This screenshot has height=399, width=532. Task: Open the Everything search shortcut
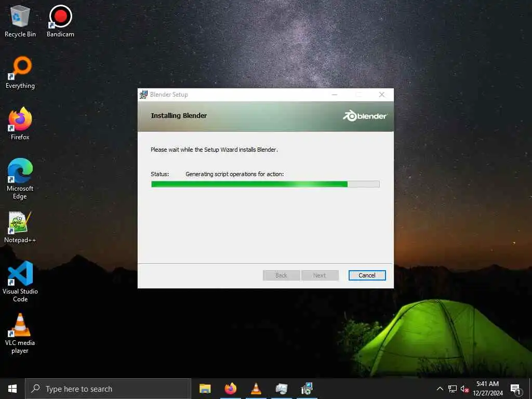click(x=20, y=73)
